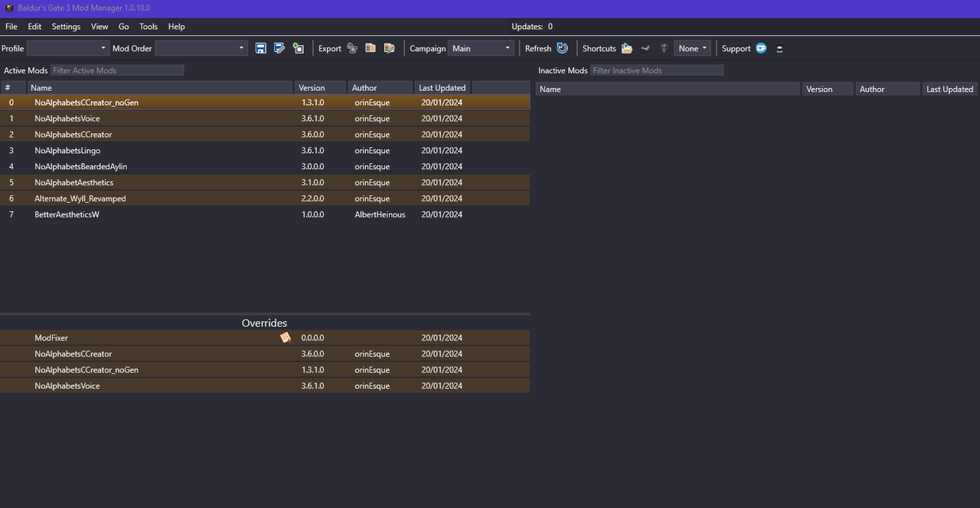Select the Alternate_Wyll_Revamped mod row
Viewport: 980px width, 508px height.
click(x=265, y=199)
